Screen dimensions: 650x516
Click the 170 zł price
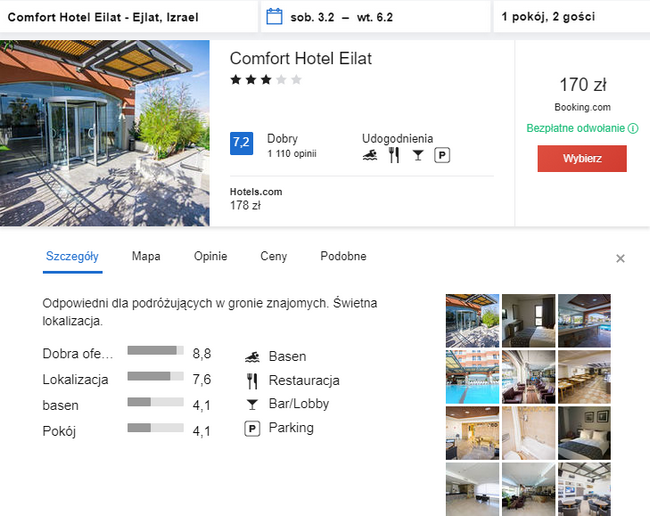[582, 85]
